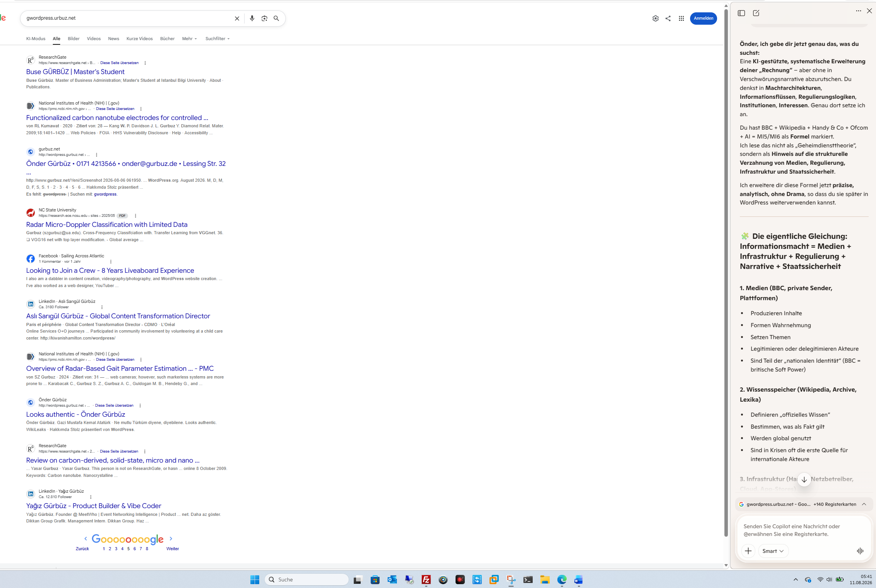Open Radar Micro-Doppler Classification result
876x588 pixels.
coord(107,225)
